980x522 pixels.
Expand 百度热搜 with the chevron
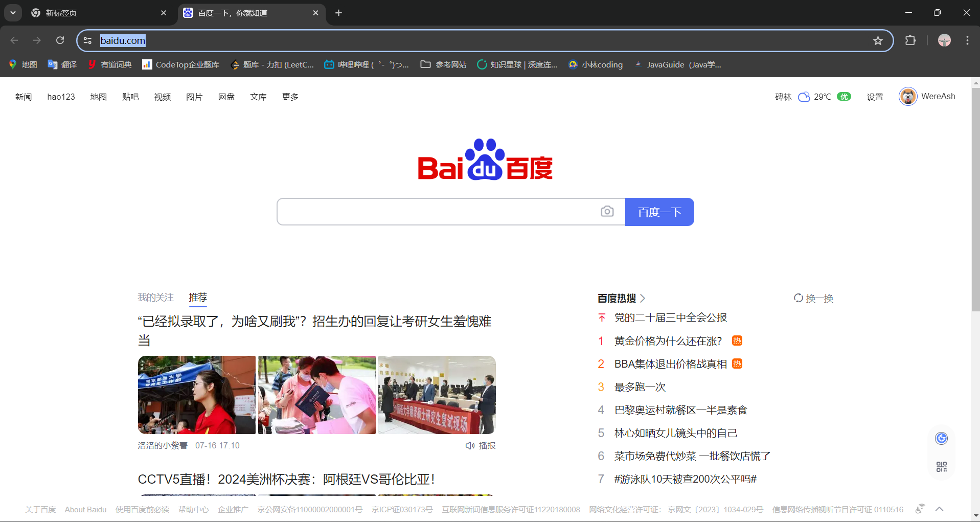[643, 298]
